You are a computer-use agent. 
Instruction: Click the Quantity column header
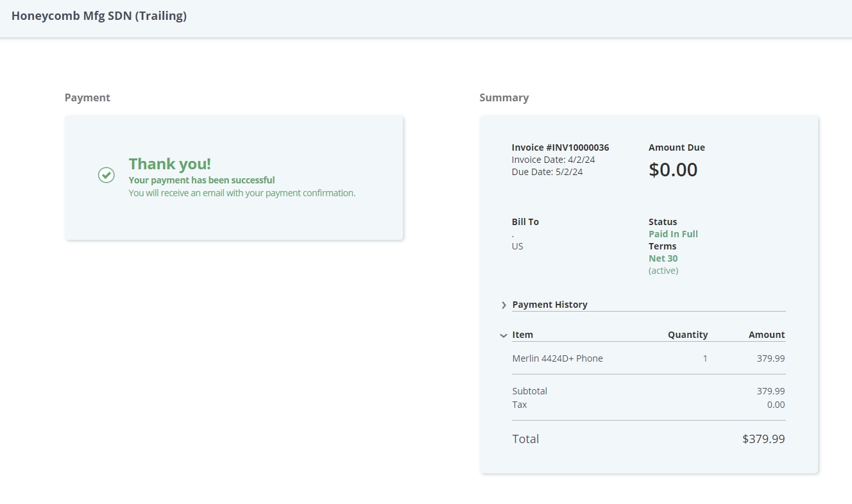687,335
